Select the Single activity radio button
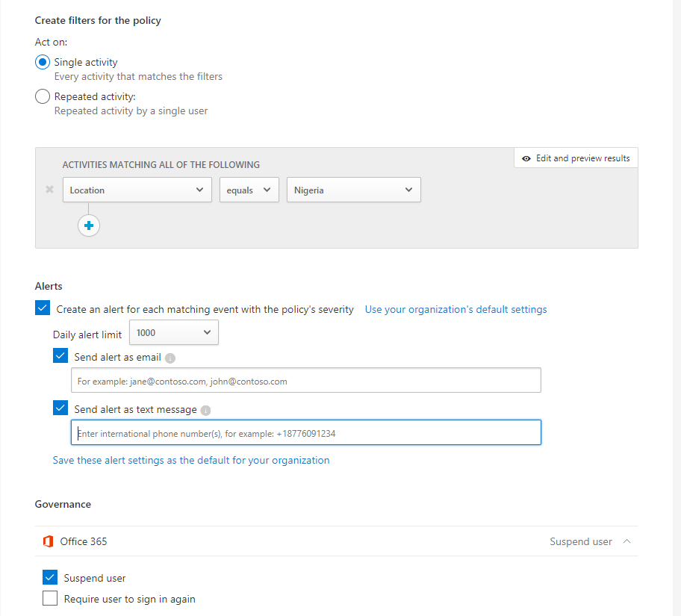Viewport: 681px width, 616px height. pyautogui.click(x=43, y=62)
